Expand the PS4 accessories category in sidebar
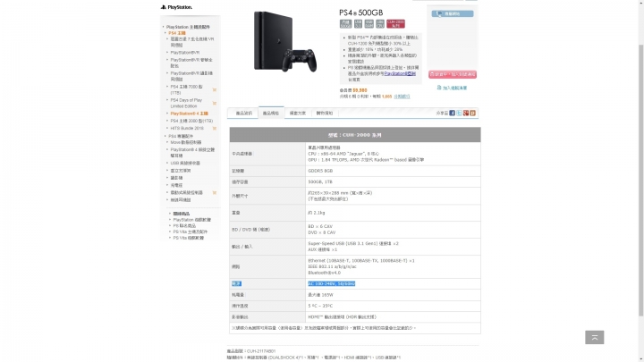 pyautogui.click(x=181, y=136)
